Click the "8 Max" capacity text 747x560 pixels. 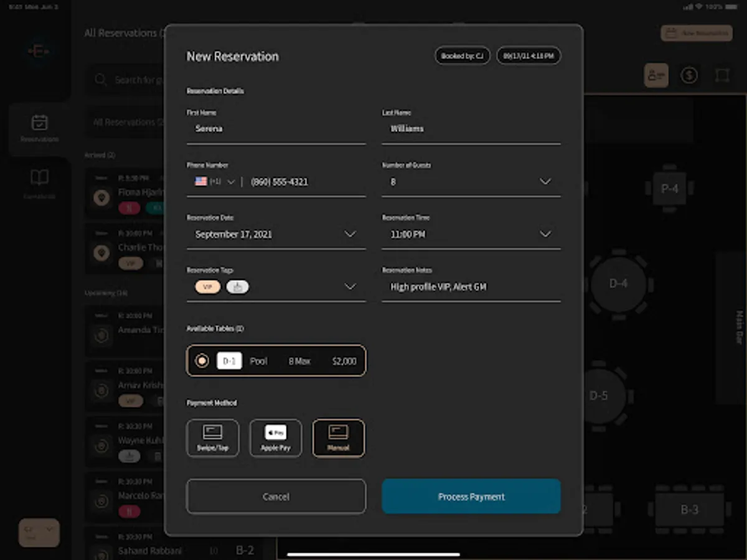pyautogui.click(x=299, y=361)
